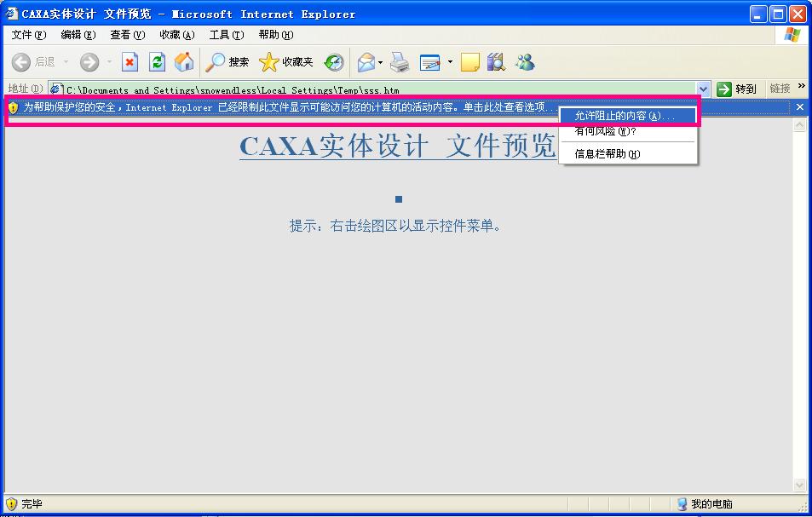Open the 编辑(E) menu

(x=78, y=35)
